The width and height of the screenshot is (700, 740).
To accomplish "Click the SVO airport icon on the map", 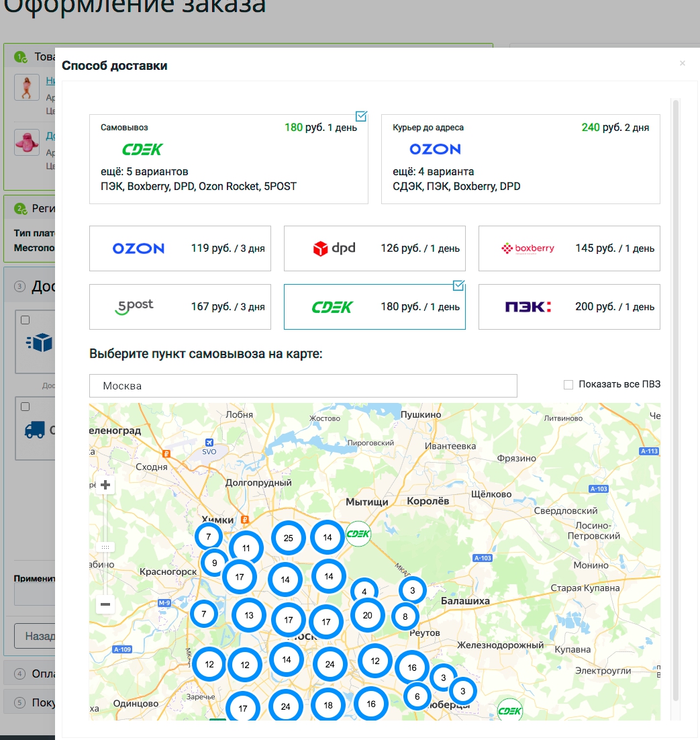I will pyautogui.click(x=209, y=443).
